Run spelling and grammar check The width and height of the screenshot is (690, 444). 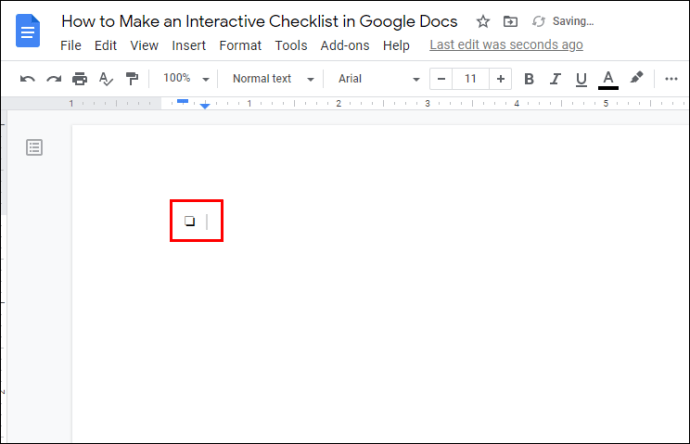(106, 79)
